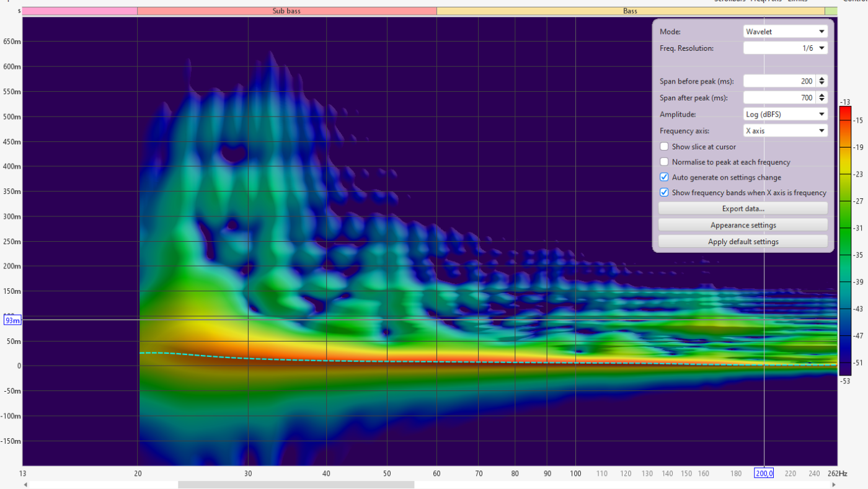Expand the Freq. Resolution dropdown
The width and height of the screenshot is (868, 489).
click(785, 48)
